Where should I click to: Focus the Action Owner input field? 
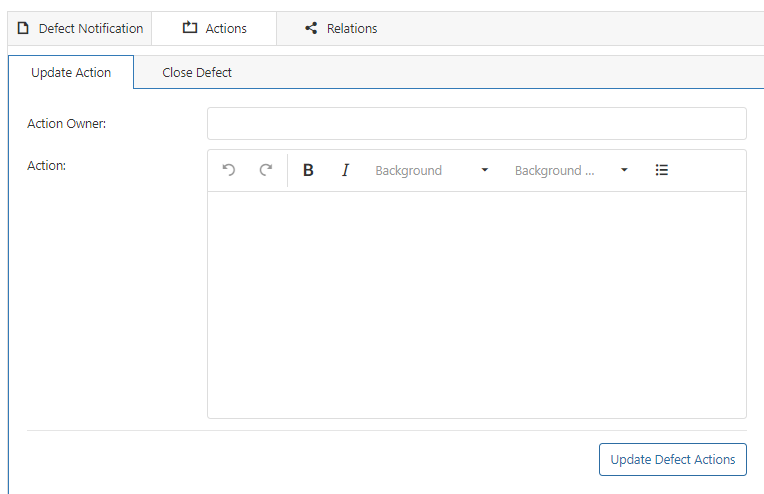click(x=477, y=124)
